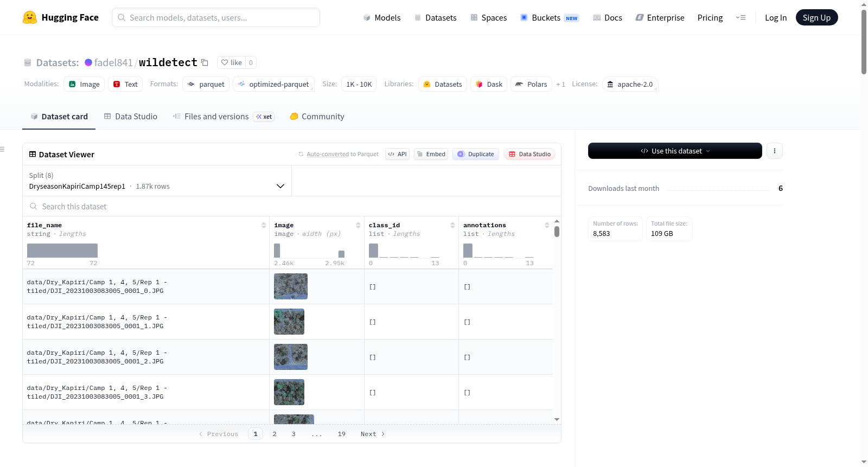
Task: Click the Datasets library tag
Action: [443, 84]
